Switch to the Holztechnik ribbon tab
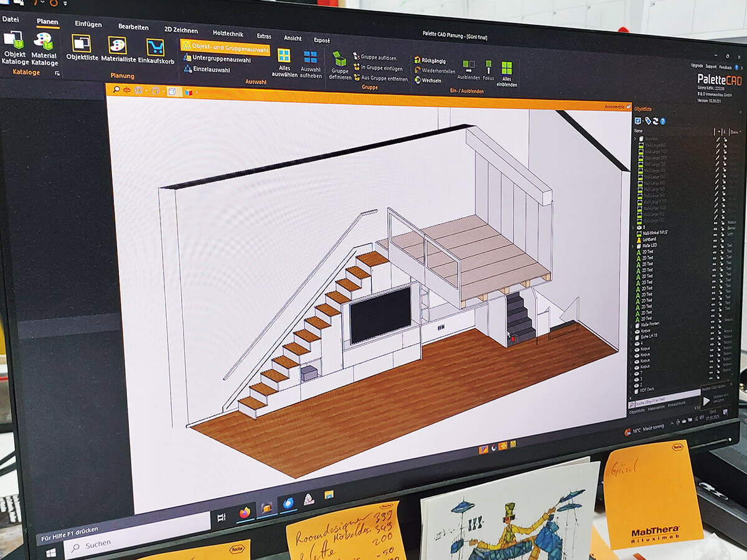Image resolution: width=747 pixels, height=560 pixels. tap(228, 33)
